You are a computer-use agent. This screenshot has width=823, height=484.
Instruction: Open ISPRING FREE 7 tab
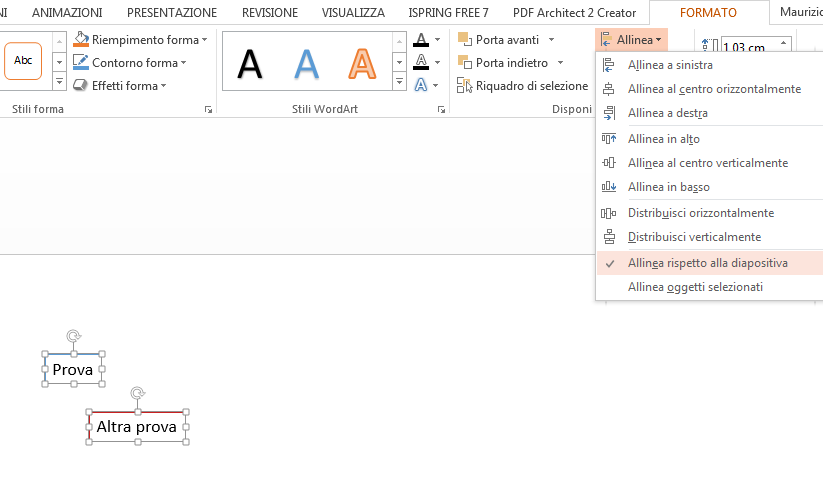[x=448, y=13]
